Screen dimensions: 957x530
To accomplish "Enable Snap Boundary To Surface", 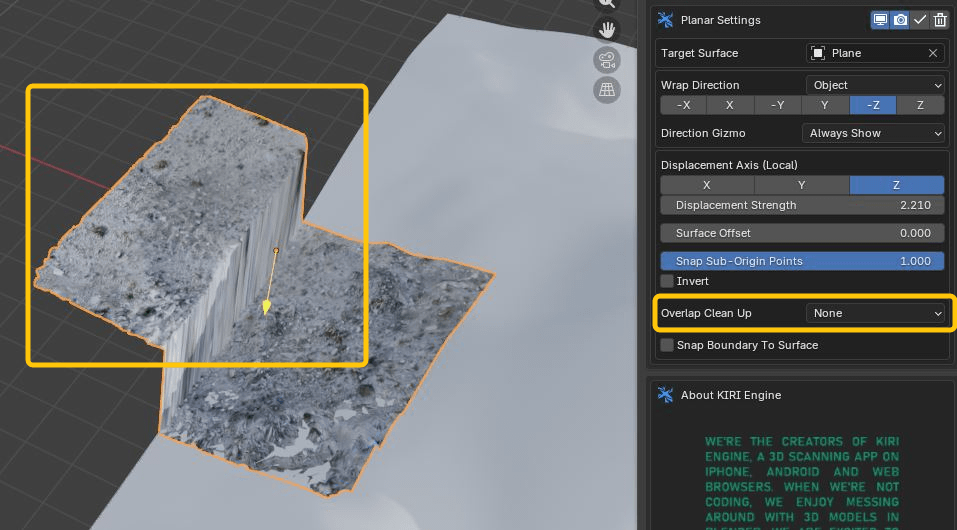I will (x=668, y=345).
